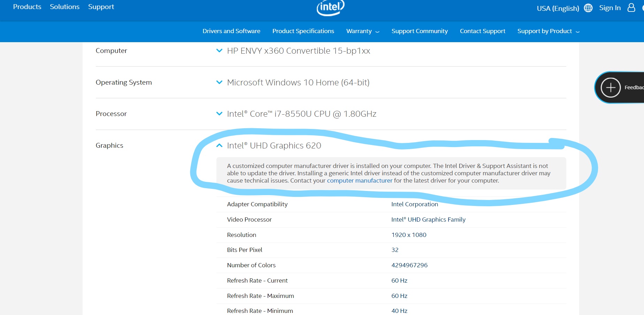Open the globe language selector icon

point(588,8)
